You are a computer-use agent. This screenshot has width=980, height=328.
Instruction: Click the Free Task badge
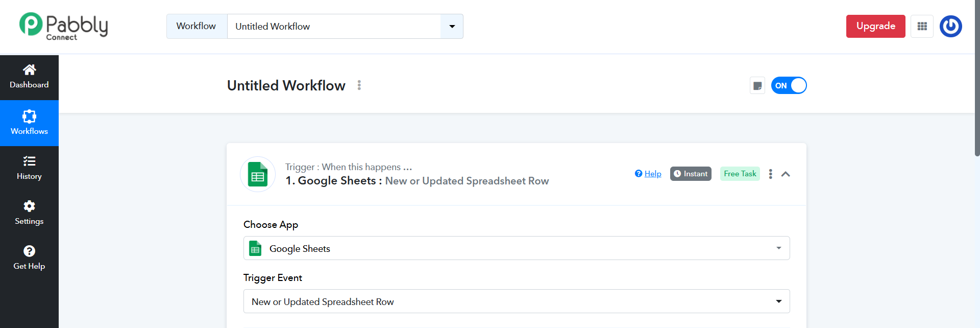(x=740, y=174)
